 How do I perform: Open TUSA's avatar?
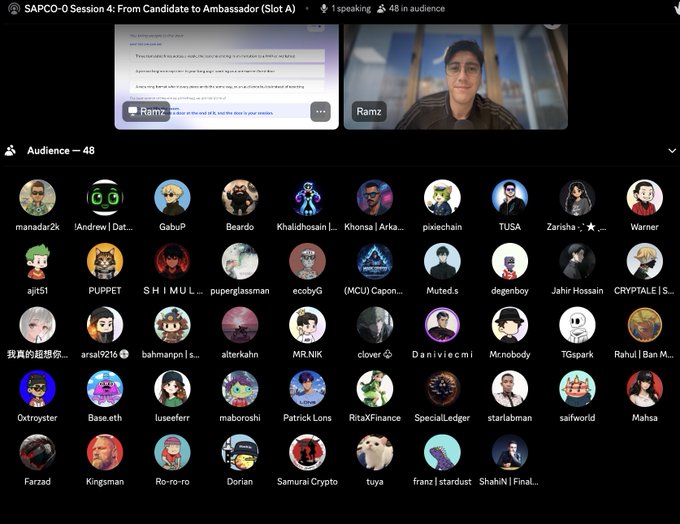click(510, 198)
